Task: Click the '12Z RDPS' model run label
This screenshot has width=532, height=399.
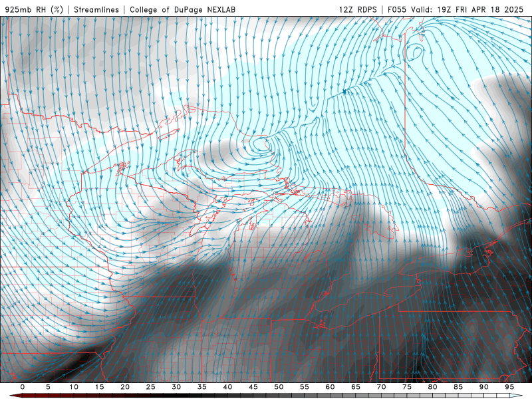Action: [x=358, y=9]
